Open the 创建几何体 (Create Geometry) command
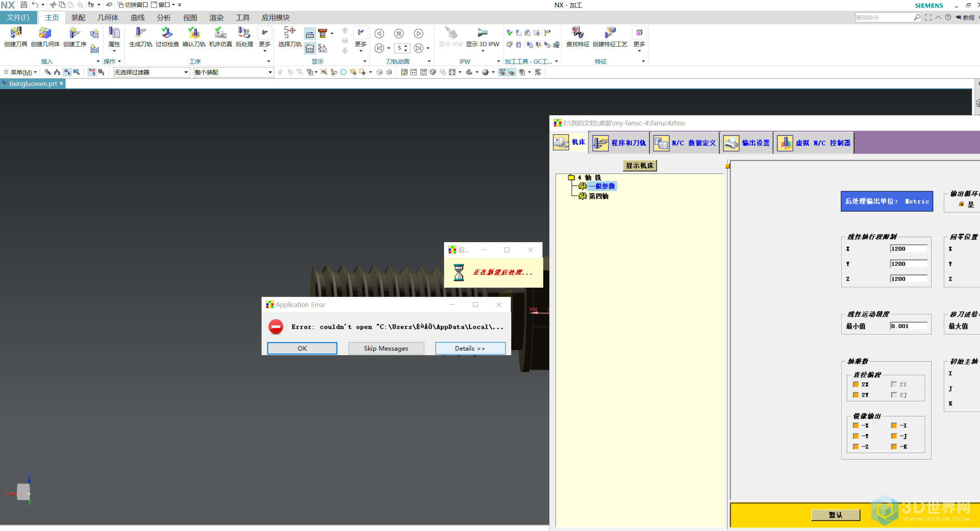The width and height of the screenshot is (980, 531). click(45, 37)
